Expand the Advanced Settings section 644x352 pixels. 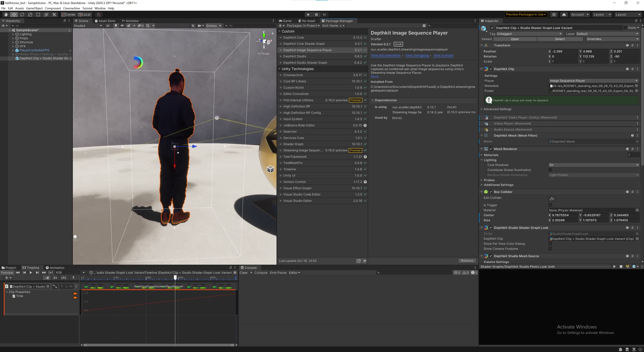[497, 109]
